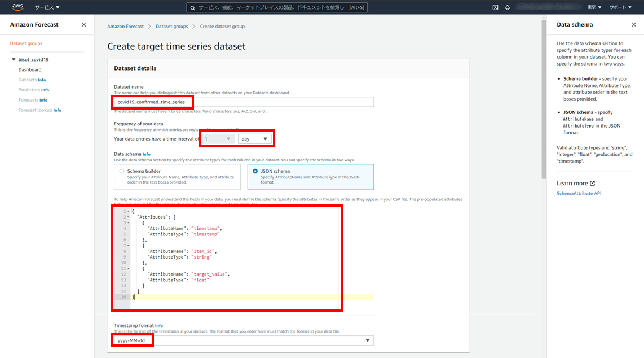
Task: Open the day frequency unit dropdown
Action: (255, 139)
